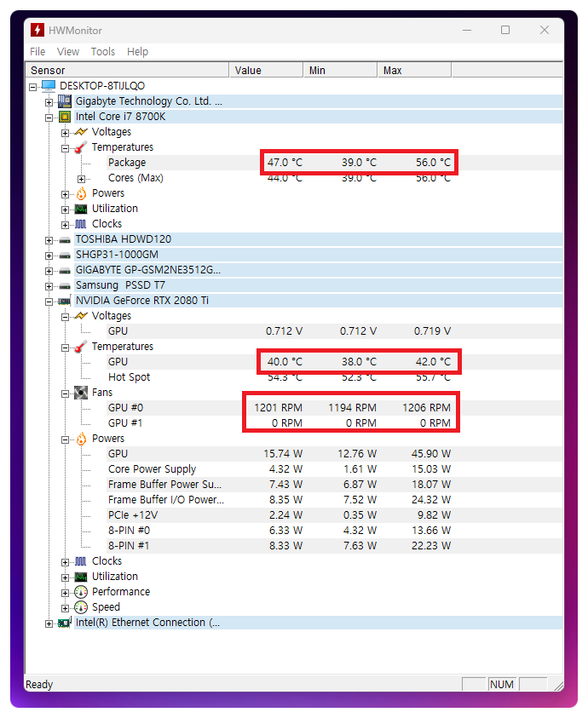
Task: Click the SHGP31-1000GM drive icon
Action: pos(65,255)
